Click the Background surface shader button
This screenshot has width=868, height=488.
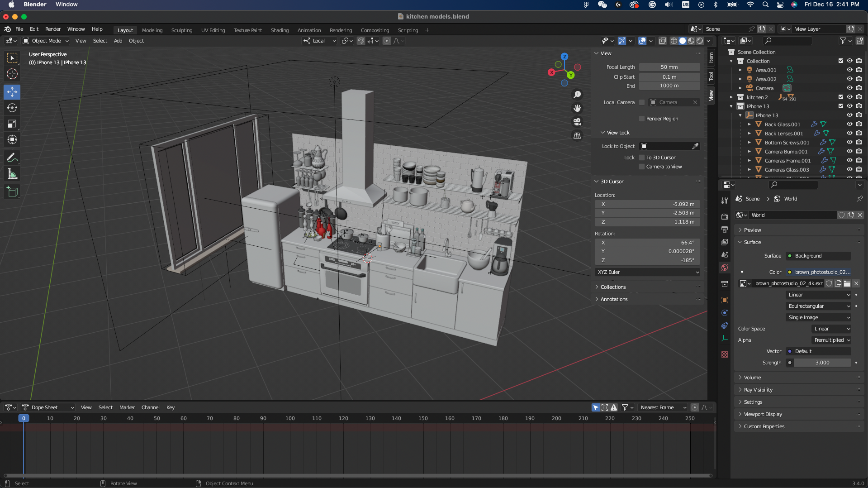point(819,256)
